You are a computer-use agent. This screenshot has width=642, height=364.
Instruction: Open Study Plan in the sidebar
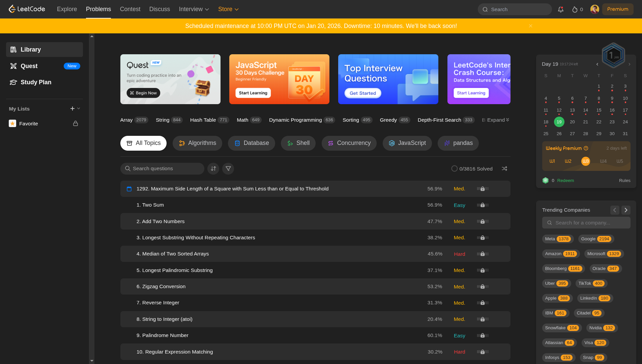[x=36, y=82]
